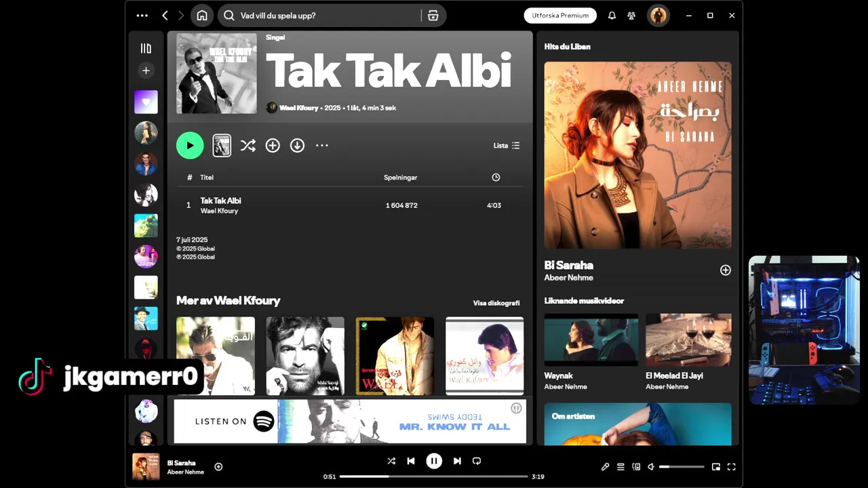Seek in the song progress bar

[434, 476]
